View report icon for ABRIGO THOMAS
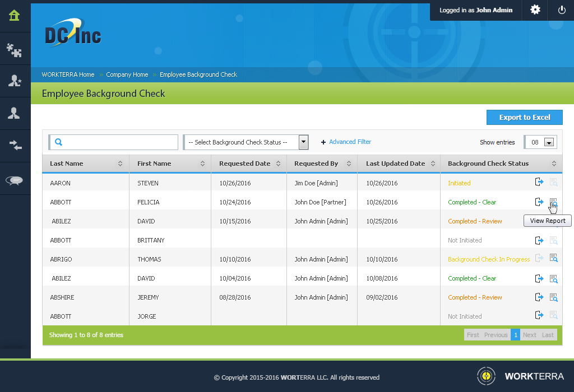 (x=553, y=258)
